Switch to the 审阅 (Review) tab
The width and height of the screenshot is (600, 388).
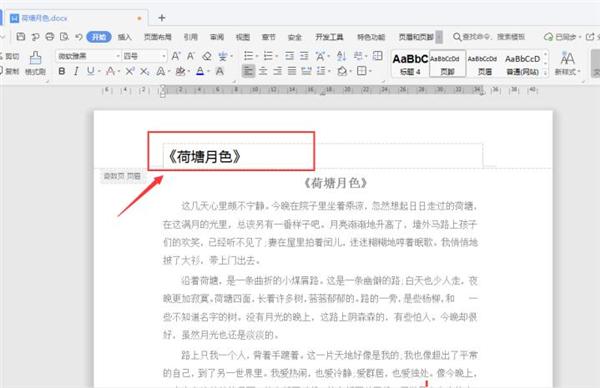(x=217, y=37)
